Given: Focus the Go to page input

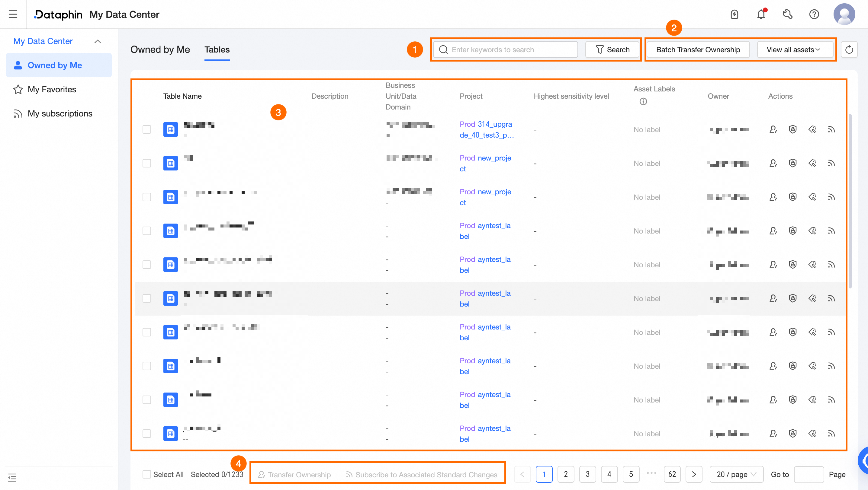Looking at the screenshot, I should 809,475.
